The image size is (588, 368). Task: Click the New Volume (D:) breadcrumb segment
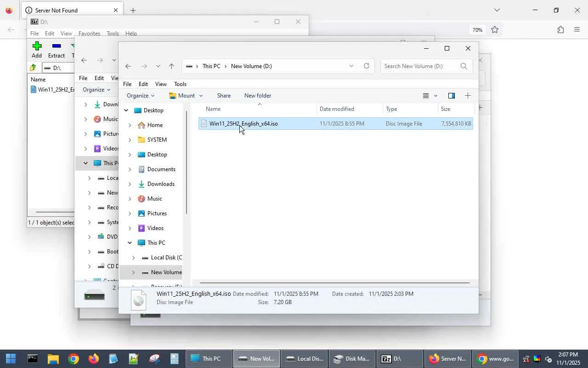point(251,66)
